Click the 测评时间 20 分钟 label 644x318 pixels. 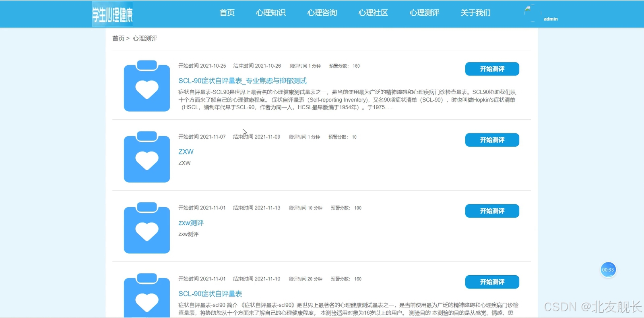(x=305, y=279)
